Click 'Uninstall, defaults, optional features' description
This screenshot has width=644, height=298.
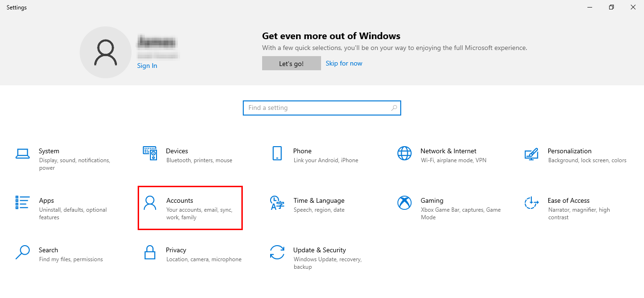pos(73,214)
